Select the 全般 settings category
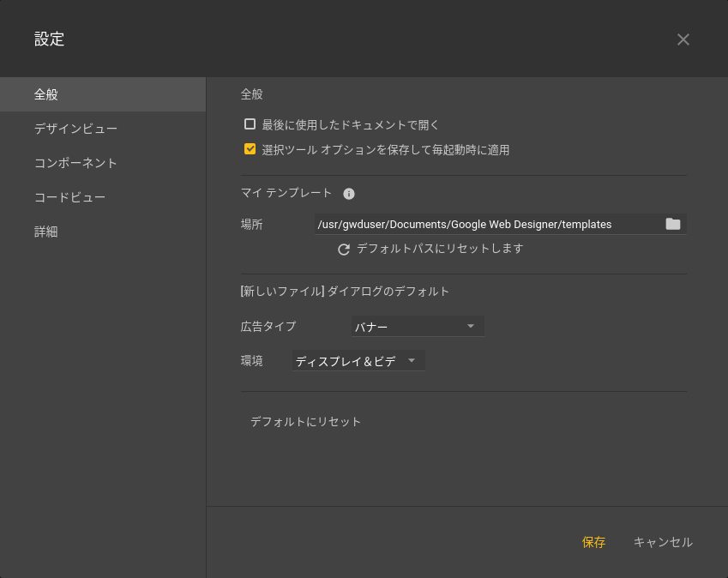 (x=103, y=94)
